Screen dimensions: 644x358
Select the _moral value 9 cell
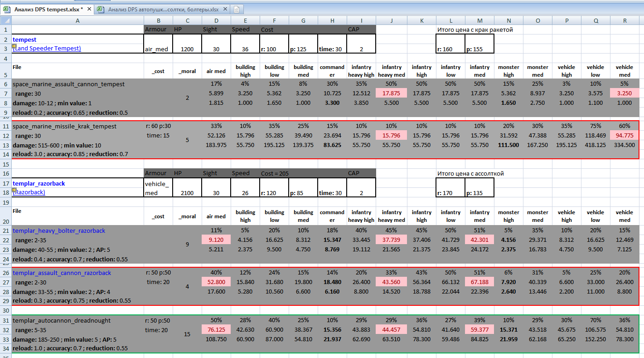(187, 245)
